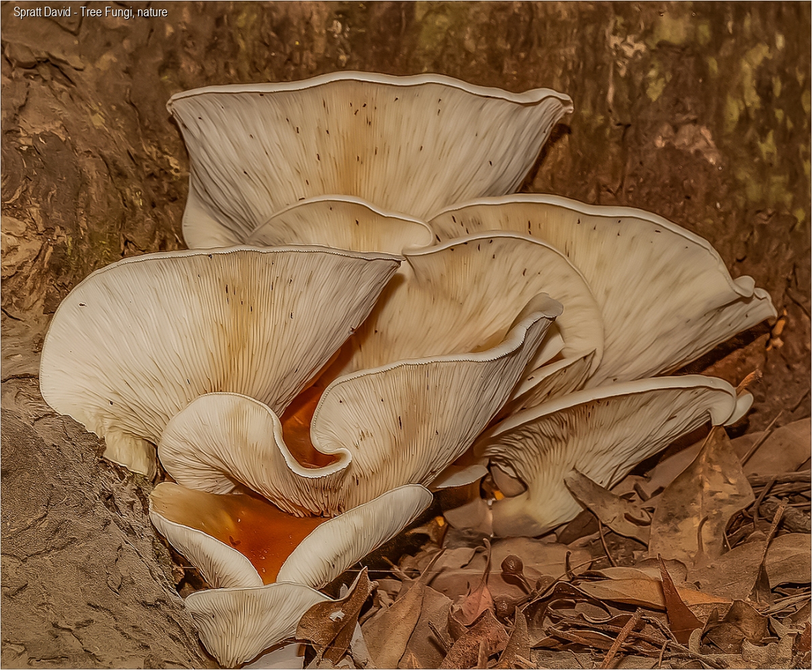This screenshot has height=670, width=812.
Task: Click the caption 'Spratt David - Tree Fungi, nature'
Action: coord(91,12)
